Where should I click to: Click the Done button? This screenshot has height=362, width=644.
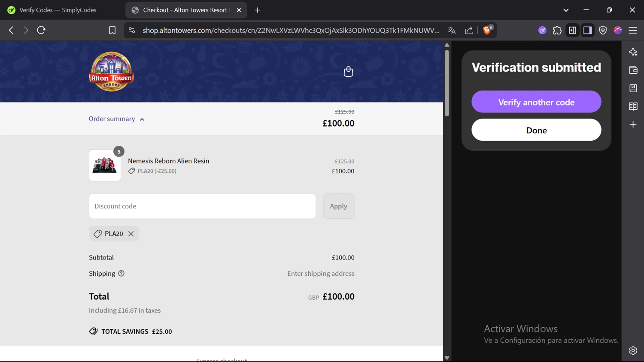[x=536, y=130]
